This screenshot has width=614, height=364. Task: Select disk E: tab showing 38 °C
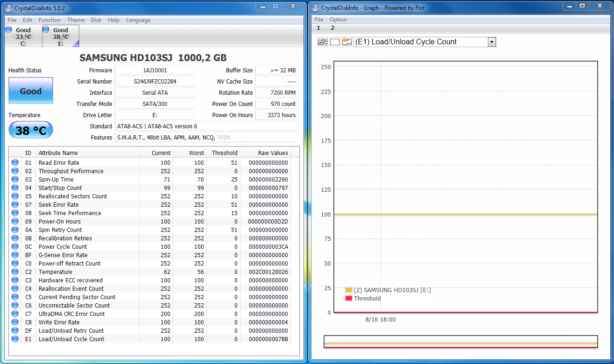point(61,36)
